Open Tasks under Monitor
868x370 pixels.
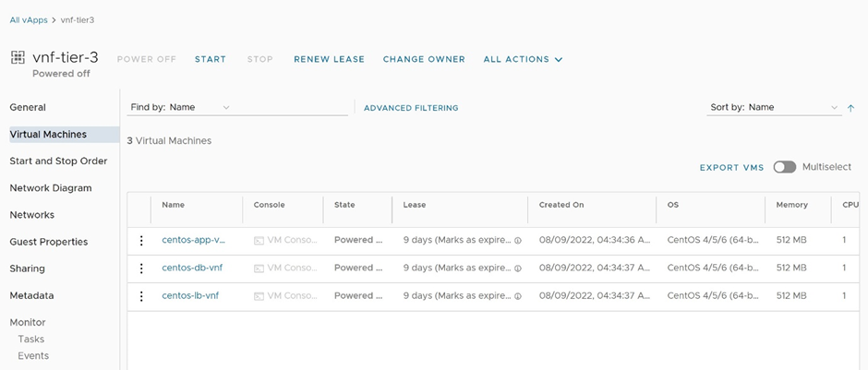(x=31, y=339)
